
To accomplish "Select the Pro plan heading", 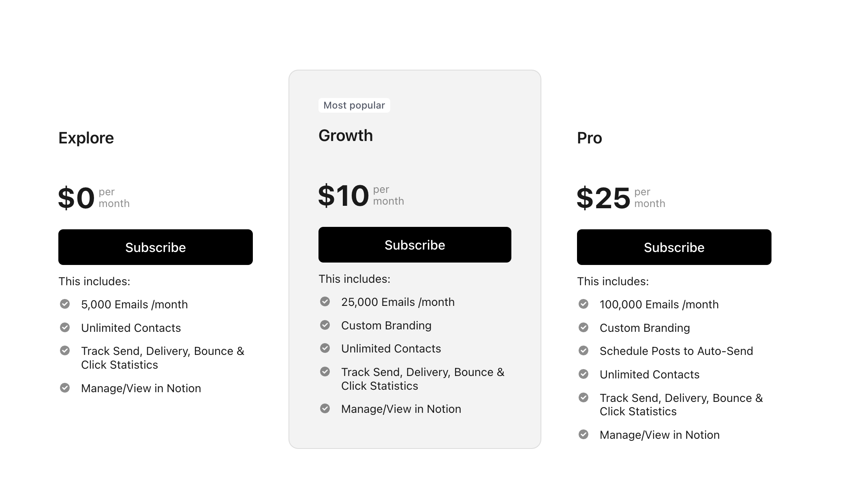I will click(590, 138).
